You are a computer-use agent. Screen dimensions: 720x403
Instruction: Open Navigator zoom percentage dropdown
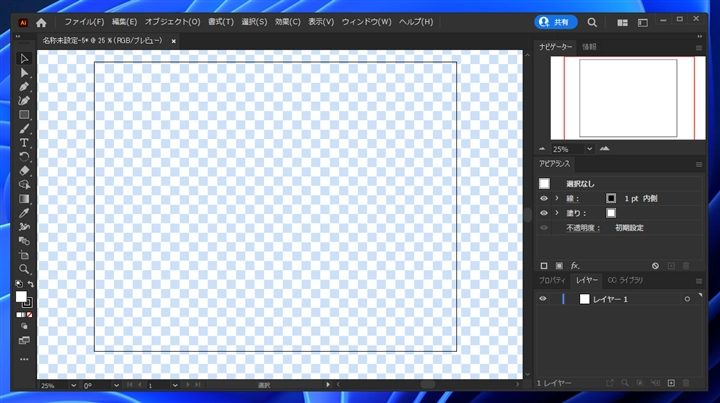[x=590, y=149]
